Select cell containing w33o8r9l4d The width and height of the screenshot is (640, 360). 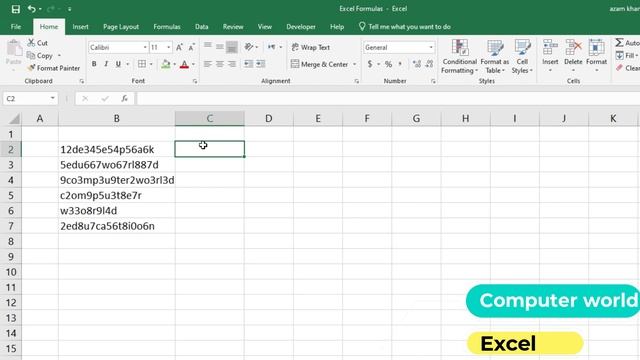click(x=117, y=211)
